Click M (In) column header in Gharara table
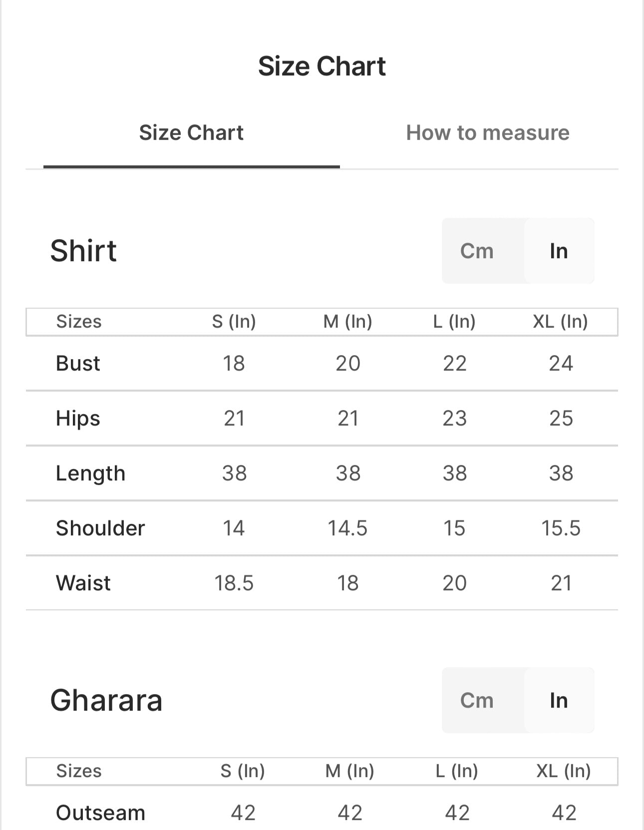Image resolution: width=644 pixels, height=830 pixels. coord(349,771)
